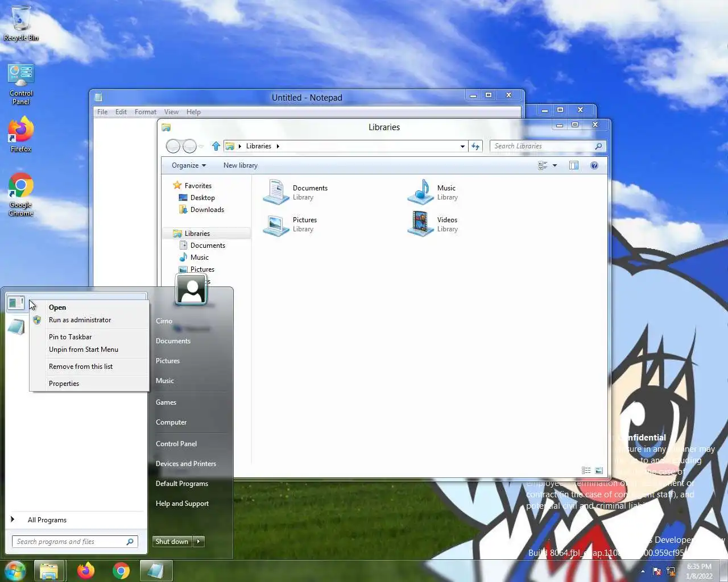Open Notepad's Format menu

point(146,112)
